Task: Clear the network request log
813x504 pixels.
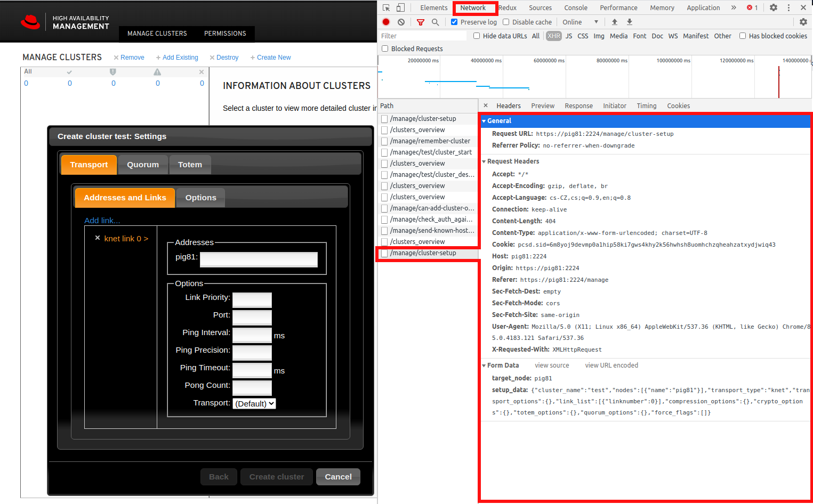Action: pyautogui.click(x=401, y=22)
